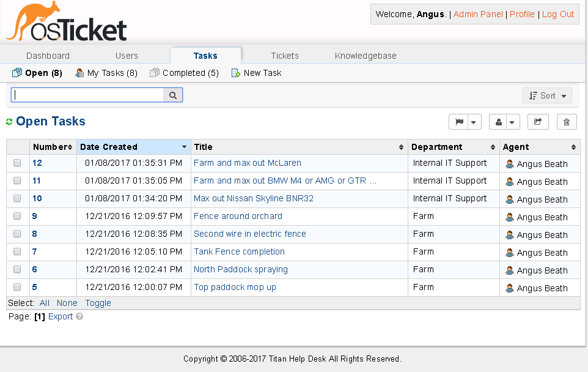Delete selected tasks using the trash icon
Viewport: 588px width, 372px height.
point(566,122)
